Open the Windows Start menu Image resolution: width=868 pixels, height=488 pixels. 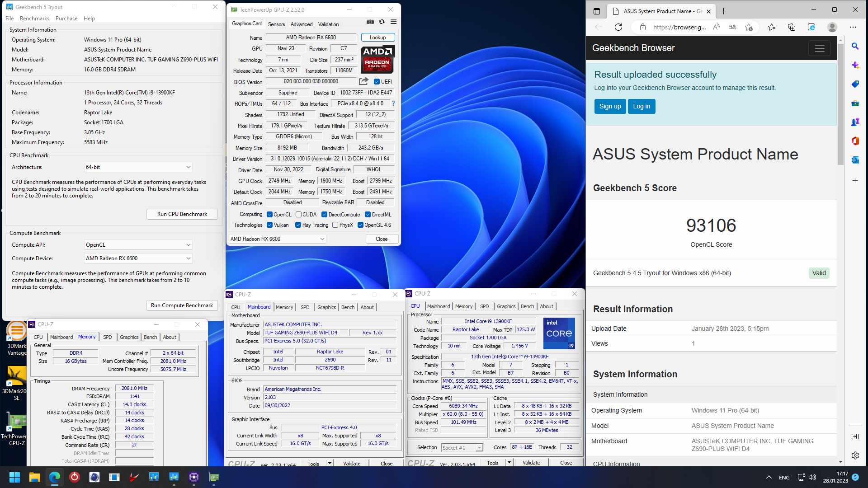point(14,477)
